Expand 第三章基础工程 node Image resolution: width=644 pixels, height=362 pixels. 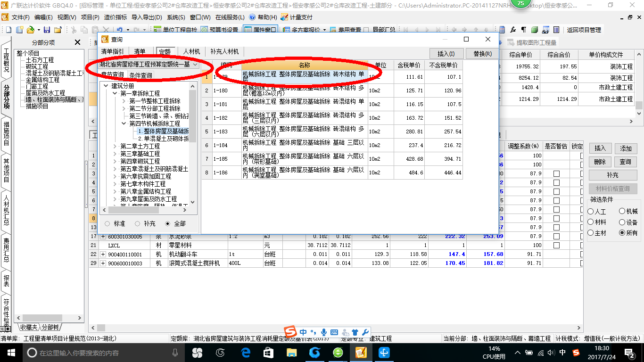pos(115,154)
